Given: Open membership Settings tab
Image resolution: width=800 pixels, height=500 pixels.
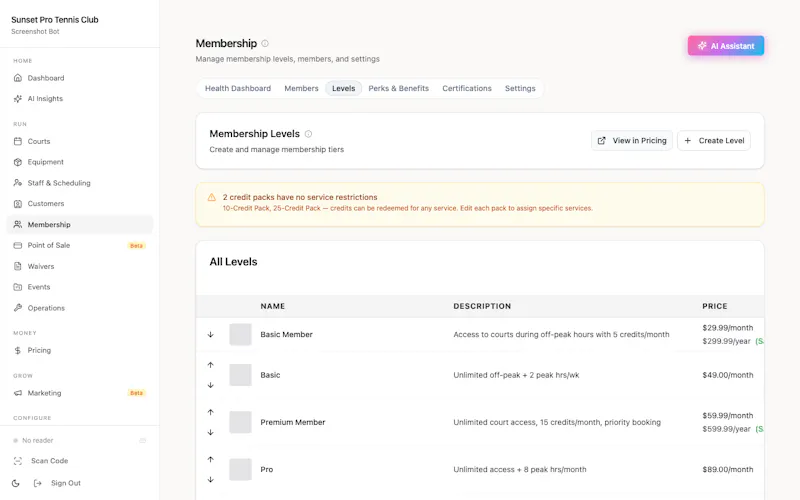Looking at the screenshot, I should coord(520,88).
